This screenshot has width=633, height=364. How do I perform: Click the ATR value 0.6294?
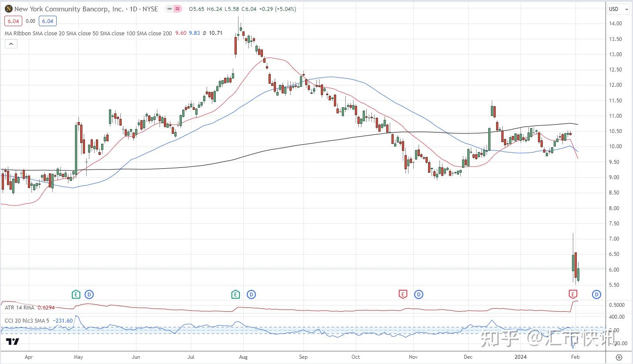[46, 308]
